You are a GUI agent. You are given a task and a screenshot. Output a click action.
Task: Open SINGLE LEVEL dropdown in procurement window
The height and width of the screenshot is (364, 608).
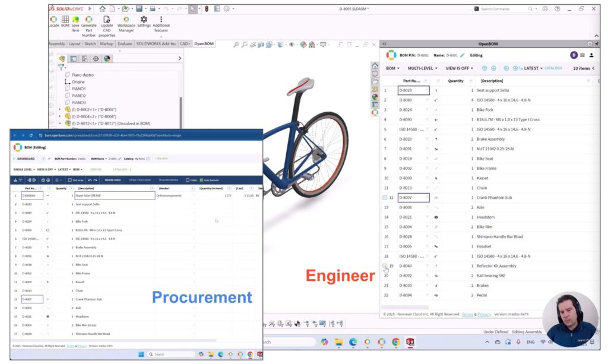(x=24, y=169)
